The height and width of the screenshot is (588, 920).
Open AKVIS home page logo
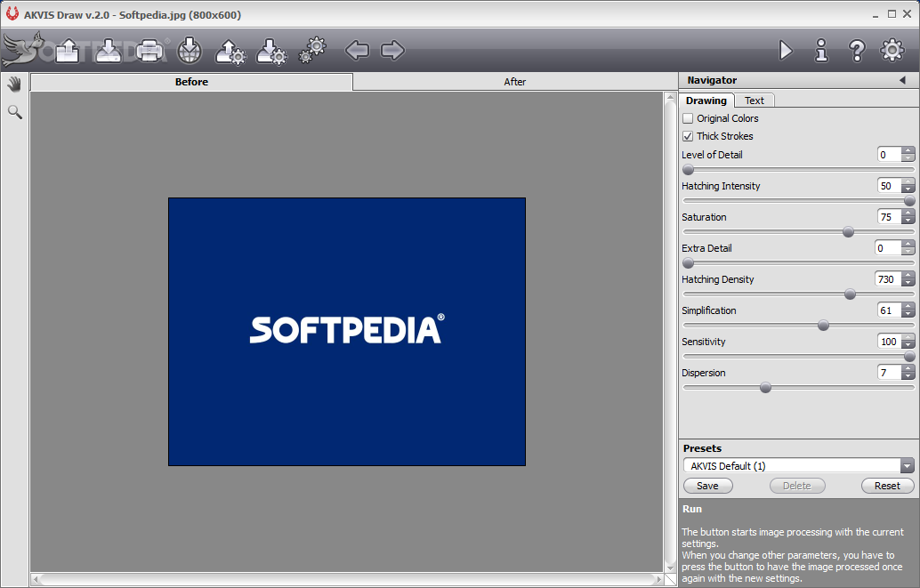point(23,49)
